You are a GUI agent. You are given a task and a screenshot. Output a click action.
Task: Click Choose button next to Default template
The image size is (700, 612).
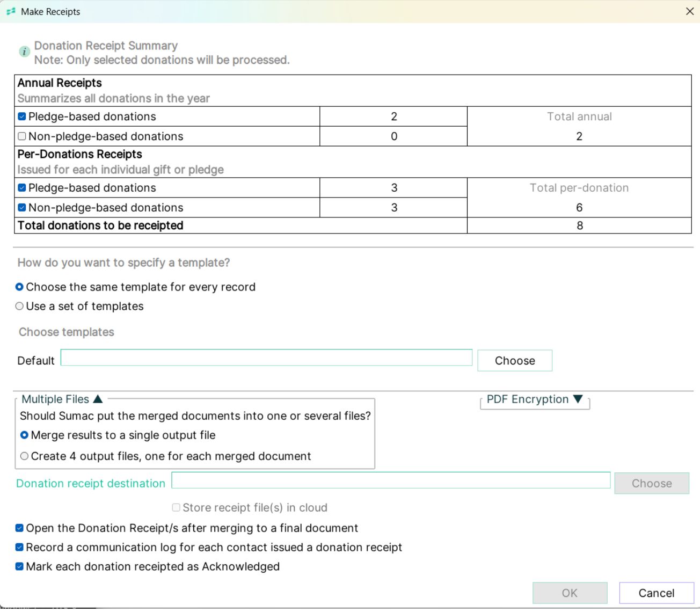point(514,361)
